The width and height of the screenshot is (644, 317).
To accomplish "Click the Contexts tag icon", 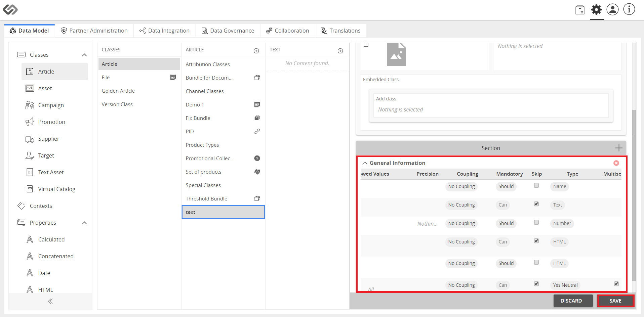I will coord(22,206).
